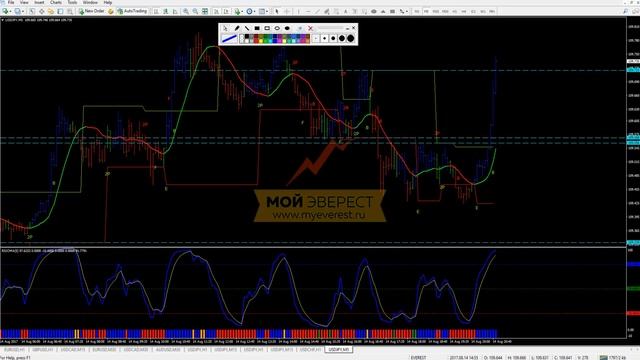This screenshot has height=360, width=640.
Task: Open the Terminal panel icon
Action: tap(60, 11)
